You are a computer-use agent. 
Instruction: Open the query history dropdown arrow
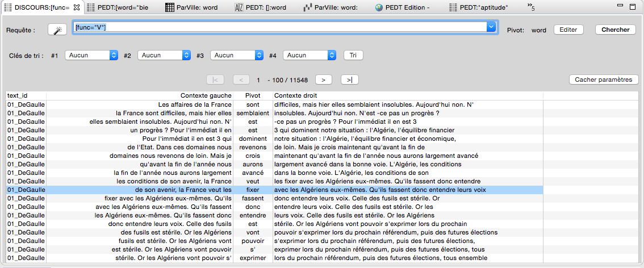pyautogui.click(x=491, y=27)
